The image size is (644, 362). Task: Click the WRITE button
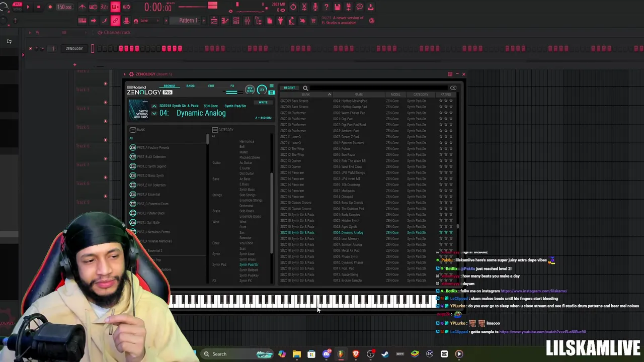click(263, 103)
